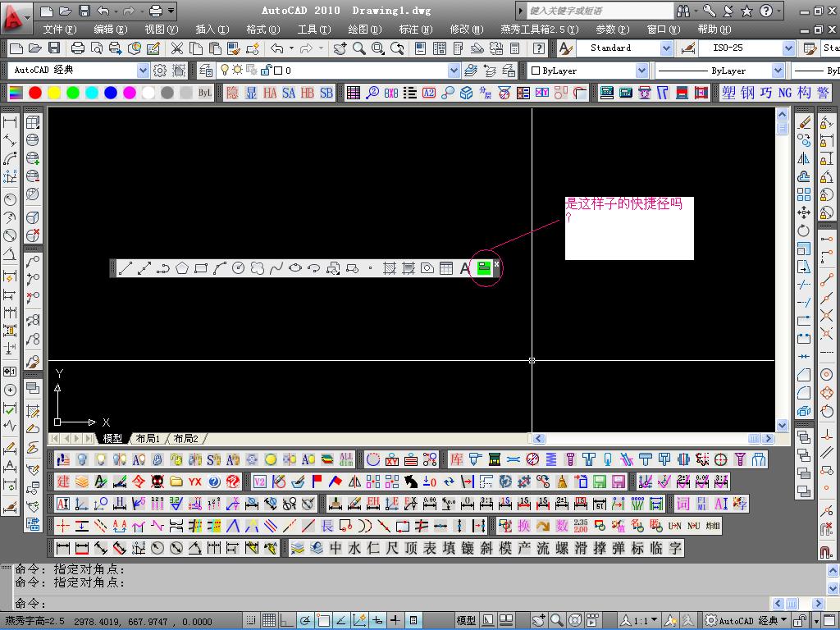This screenshot has width=840, height=630.
Task: Click the 模型 button in status bar
Action: tap(466, 620)
